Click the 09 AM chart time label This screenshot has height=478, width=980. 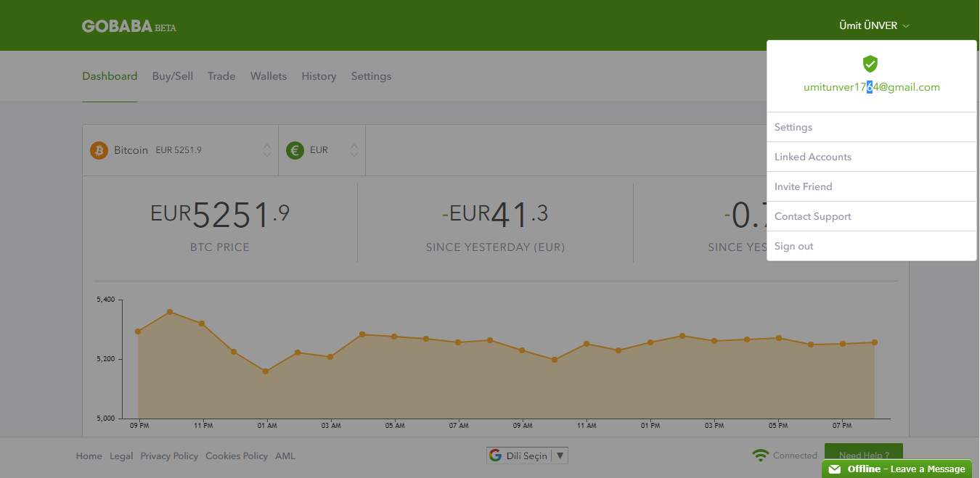tap(523, 426)
